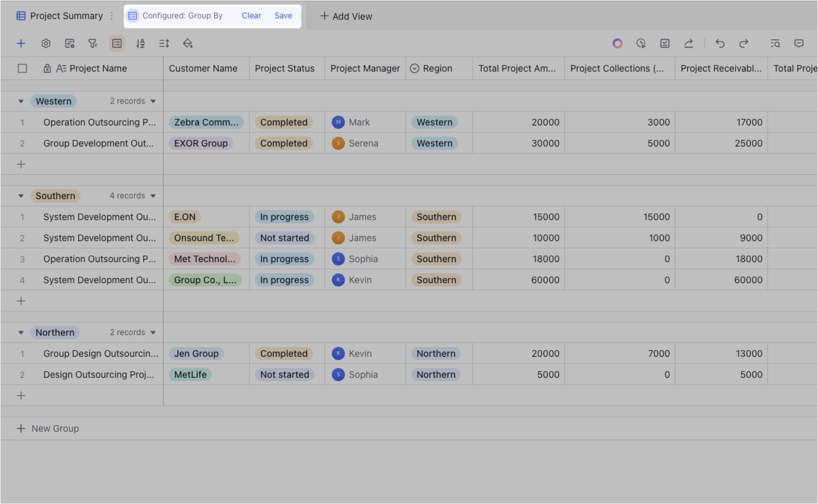
Task: Click New Group at the bottom
Action: 48,428
